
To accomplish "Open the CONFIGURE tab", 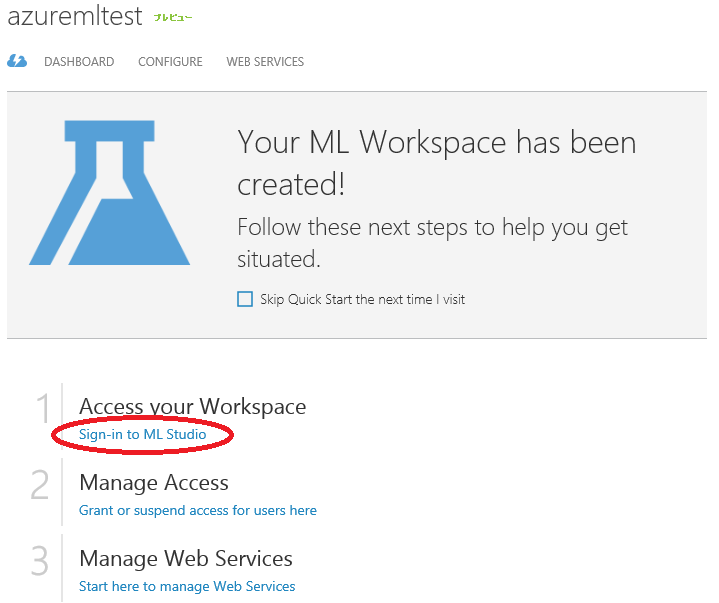I will tap(170, 61).
